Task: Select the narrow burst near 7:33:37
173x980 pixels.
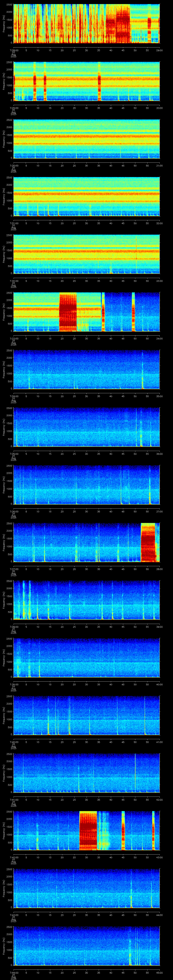Action: click(x=103, y=312)
